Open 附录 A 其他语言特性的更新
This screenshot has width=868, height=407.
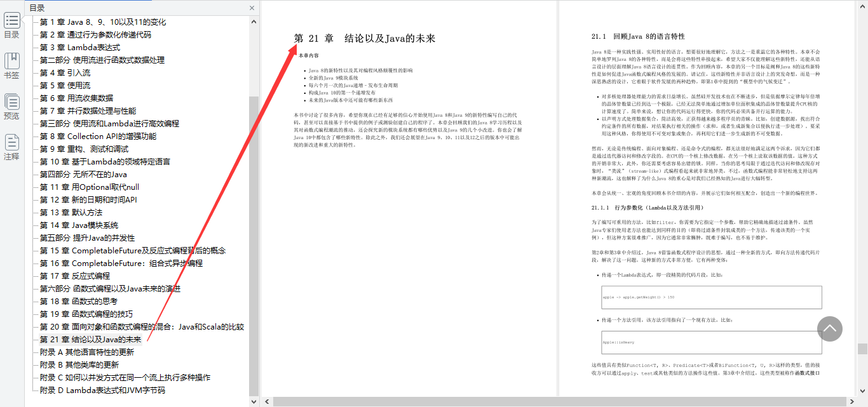87,352
